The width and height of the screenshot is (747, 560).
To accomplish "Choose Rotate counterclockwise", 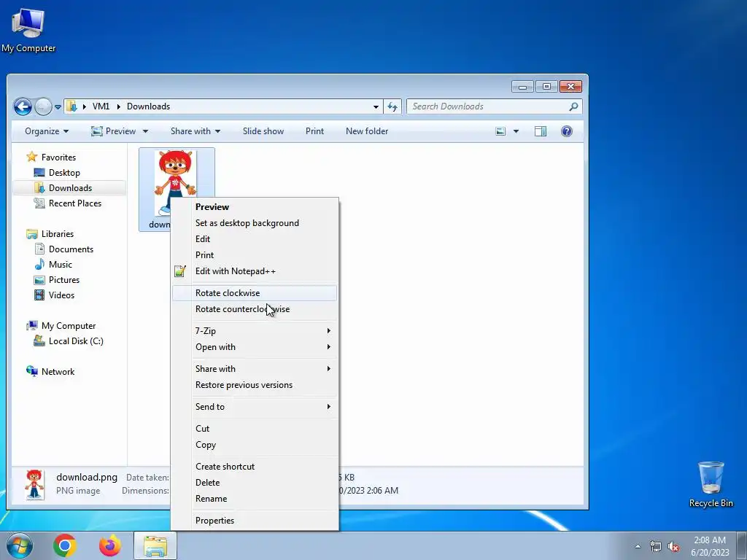I will (x=255, y=309).
